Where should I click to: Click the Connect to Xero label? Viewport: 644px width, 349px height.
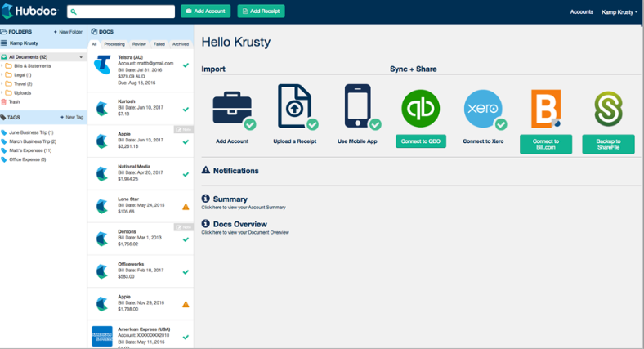[x=483, y=141]
